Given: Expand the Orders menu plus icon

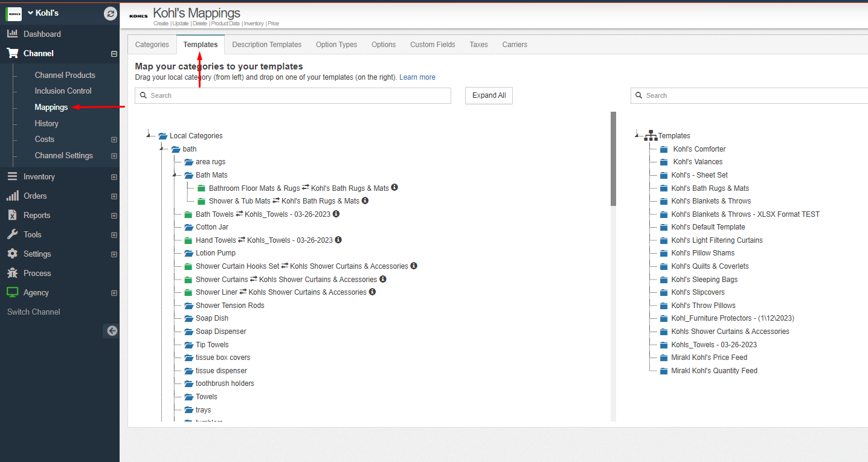Looking at the screenshot, I should click(114, 196).
